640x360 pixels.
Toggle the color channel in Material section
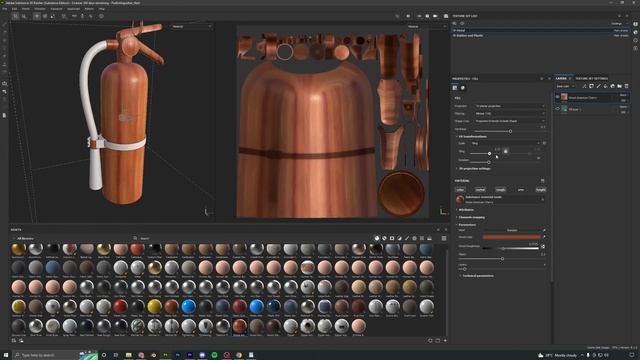click(460, 189)
